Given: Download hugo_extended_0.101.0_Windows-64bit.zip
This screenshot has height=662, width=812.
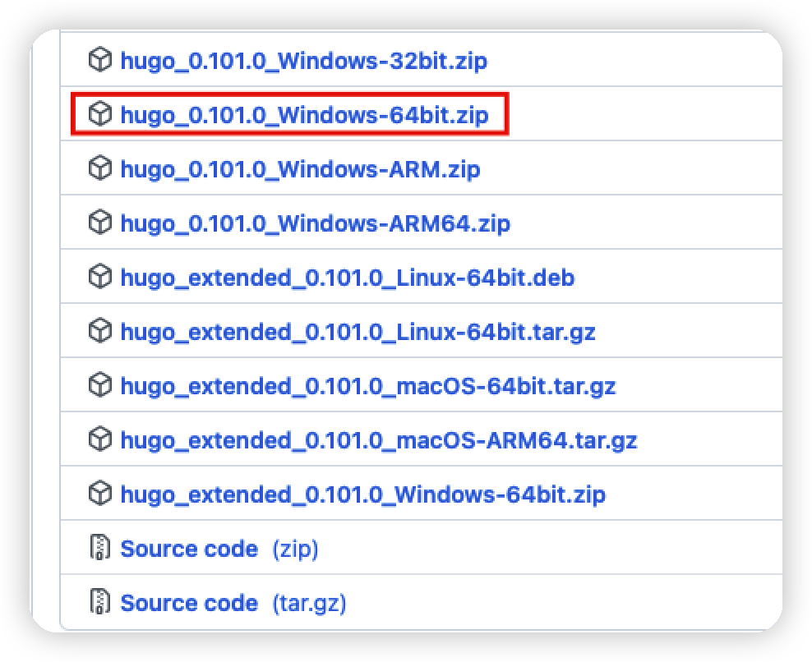Looking at the screenshot, I should point(362,494).
